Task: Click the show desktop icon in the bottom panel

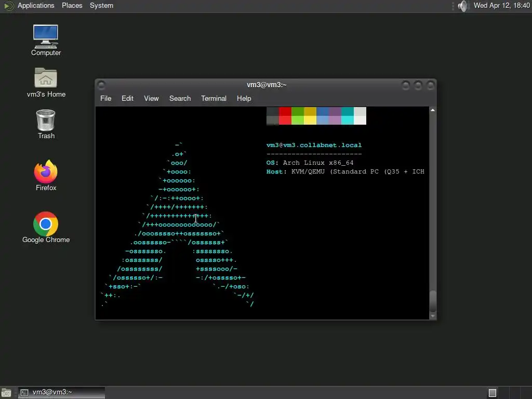Action: point(6,393)
